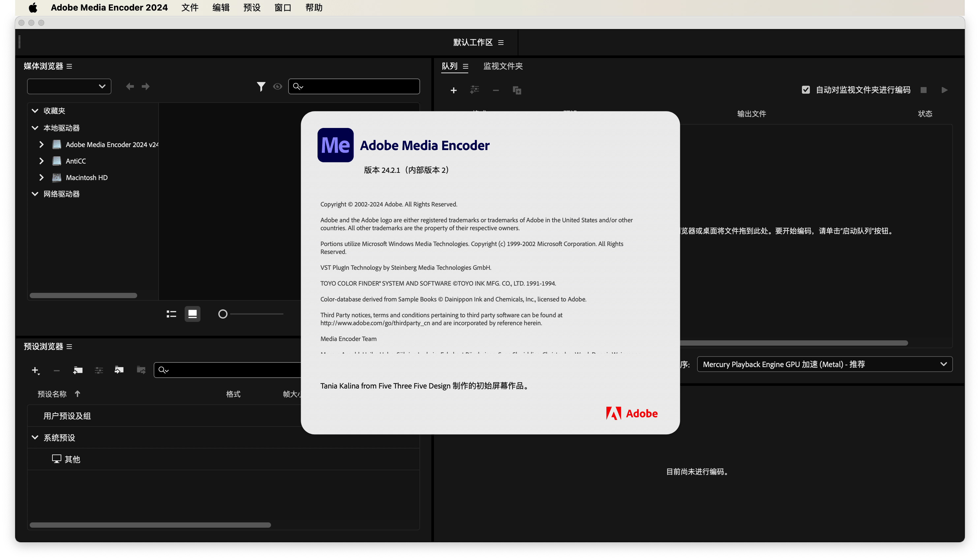Go back in media browser
Image resolution: width=980 pixels, height=560 pixels.
(130, 86)
